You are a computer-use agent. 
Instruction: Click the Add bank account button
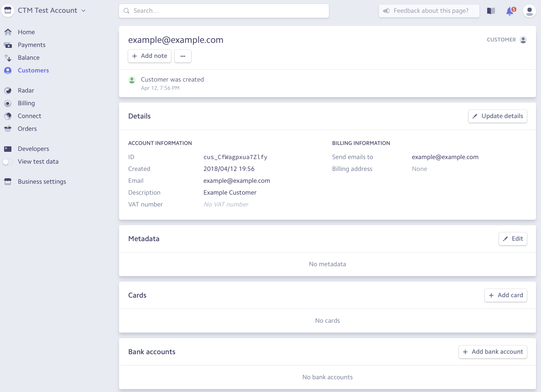tap(493, 352)
